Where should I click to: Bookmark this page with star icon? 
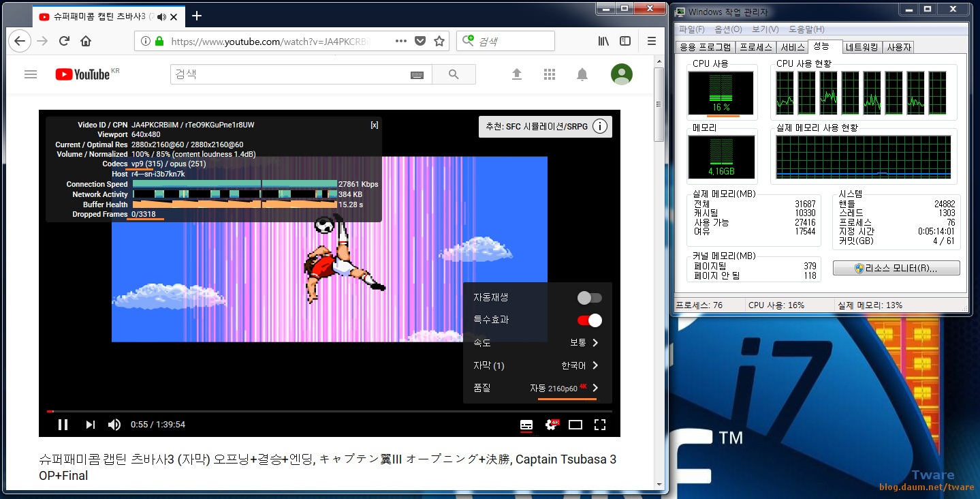point(439,41)
